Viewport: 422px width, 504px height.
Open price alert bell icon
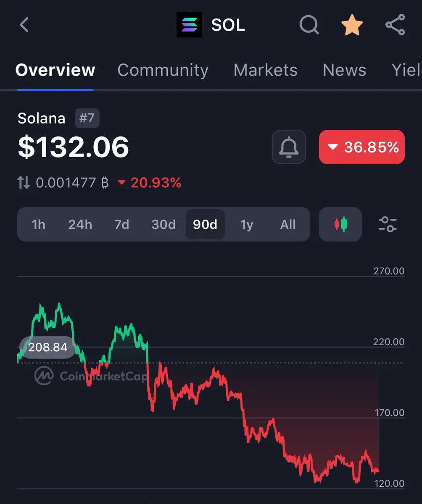pos(289,147)
